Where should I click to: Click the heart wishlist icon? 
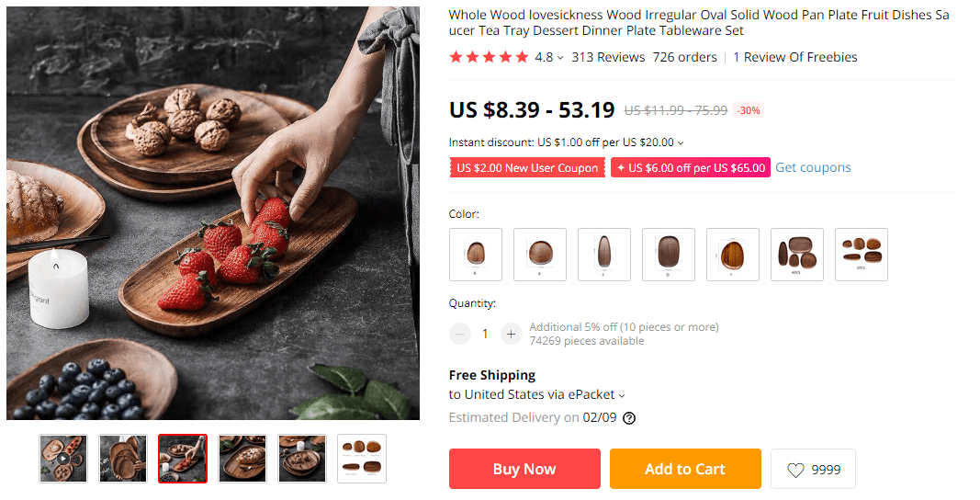pyautogui.click(x=795, y=470)
